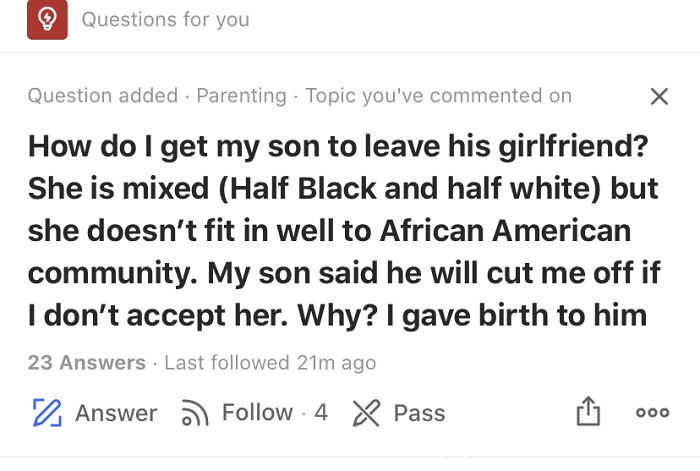Click the follower count 4
This screenshot has width=700, height=471.
pos(321,412)
